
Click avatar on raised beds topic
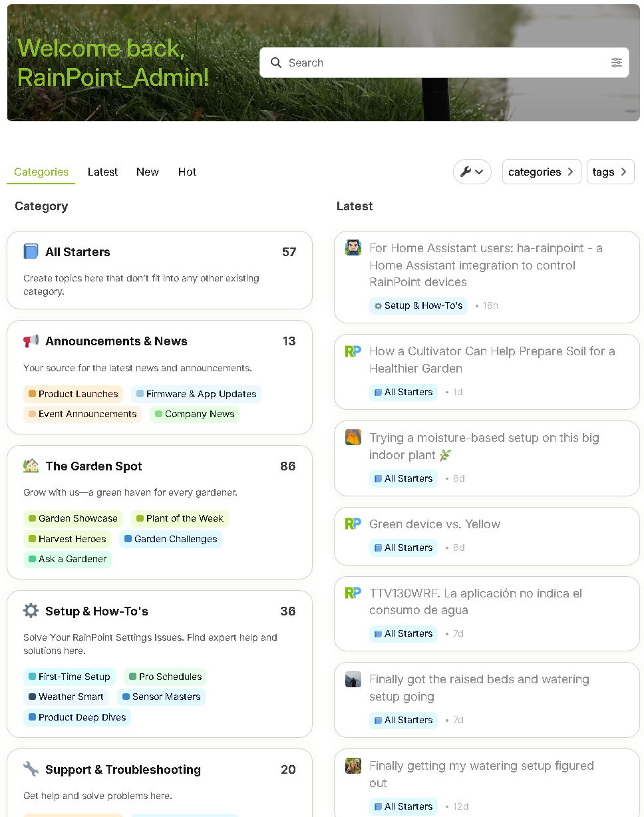(x=353, y=679)
